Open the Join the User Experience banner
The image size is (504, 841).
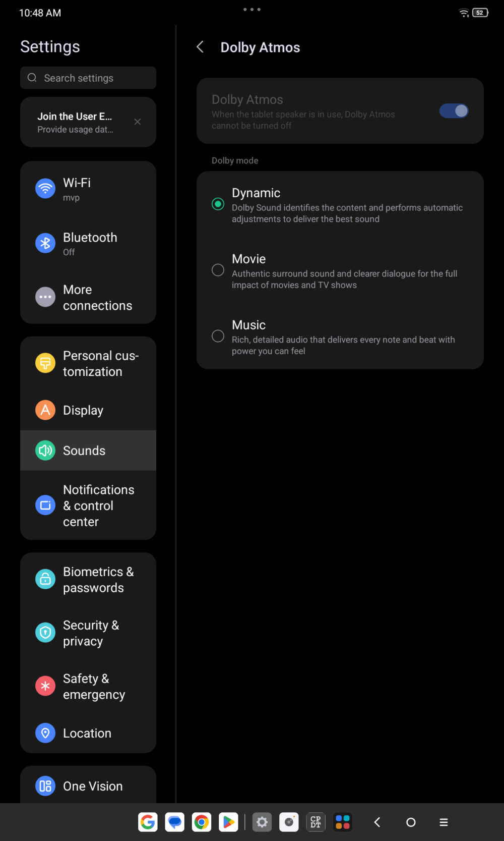click(76, 122)
